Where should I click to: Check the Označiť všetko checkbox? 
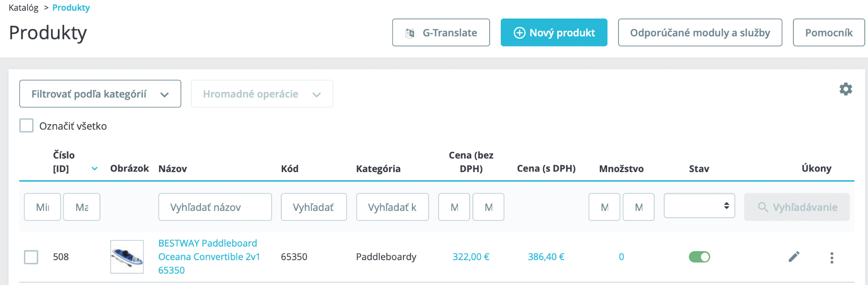point(27,126)
